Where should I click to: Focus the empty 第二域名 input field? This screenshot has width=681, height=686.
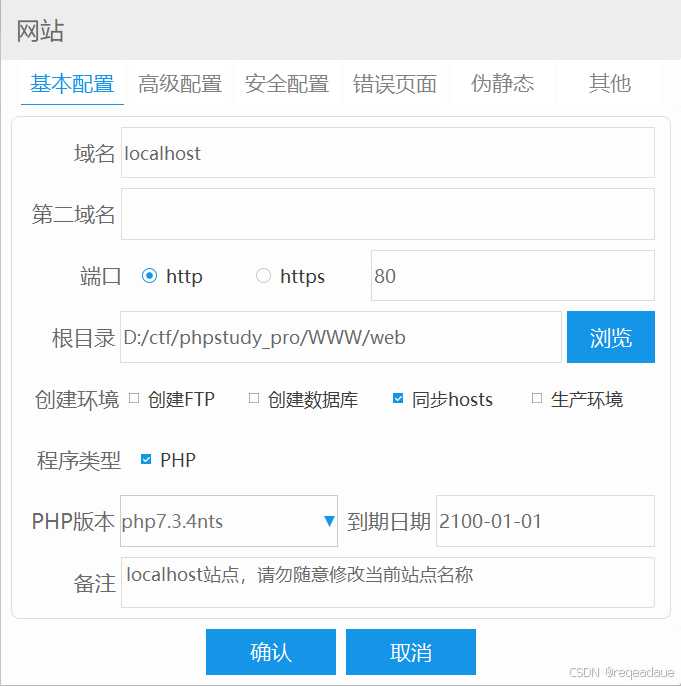click(388, 214)
